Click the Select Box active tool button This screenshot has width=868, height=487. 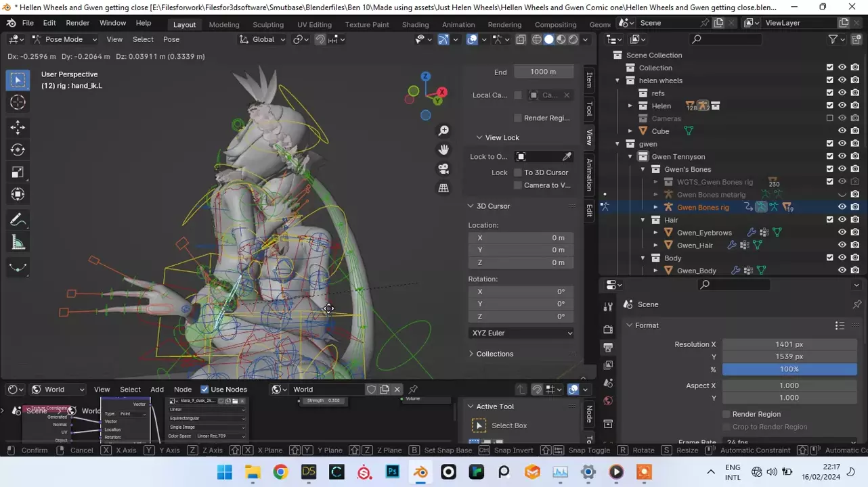479,425
